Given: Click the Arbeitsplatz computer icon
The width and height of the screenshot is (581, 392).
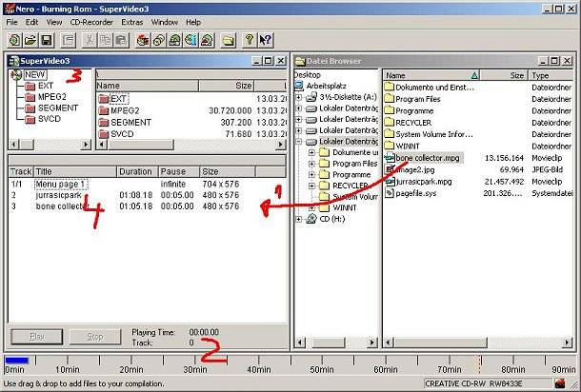Looking at the screenshot, I should tap(299, 86).
